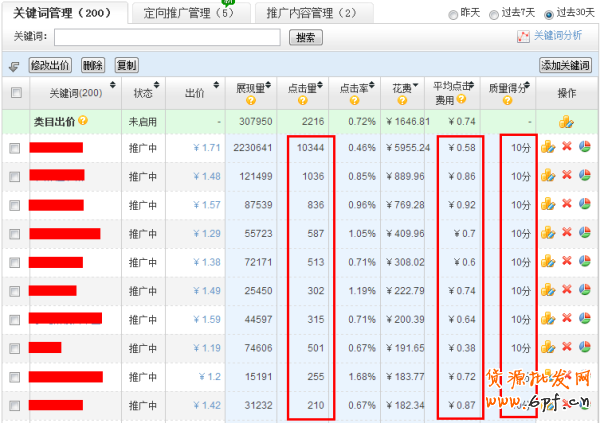
Task: Click the edit bid icon in the ¥1.57 keyword row
Action: [547, 205]
